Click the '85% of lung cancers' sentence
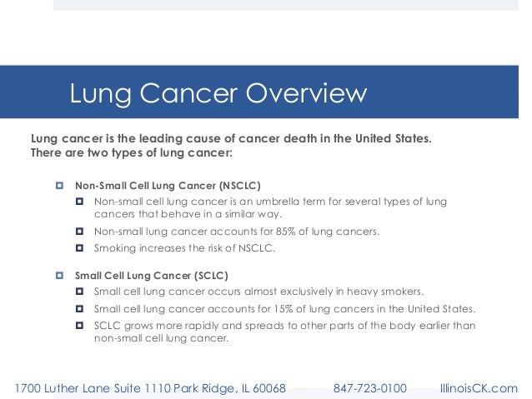 [x=237, y=232]
